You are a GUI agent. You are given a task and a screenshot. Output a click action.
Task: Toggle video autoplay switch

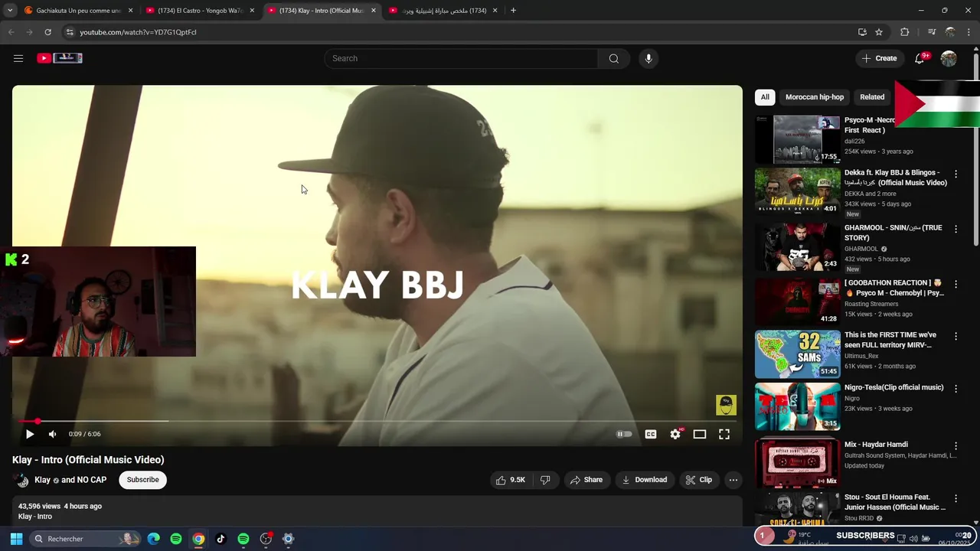[x=625, y=434]
